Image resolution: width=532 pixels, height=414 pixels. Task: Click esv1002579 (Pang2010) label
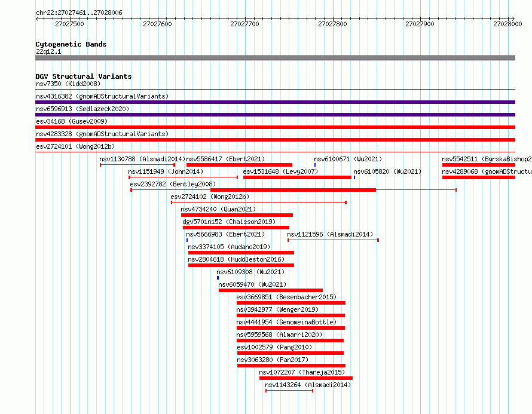[x=274, y=347]
